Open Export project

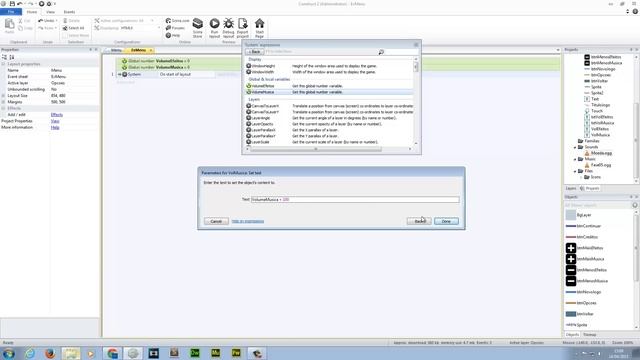click(242, 28)
